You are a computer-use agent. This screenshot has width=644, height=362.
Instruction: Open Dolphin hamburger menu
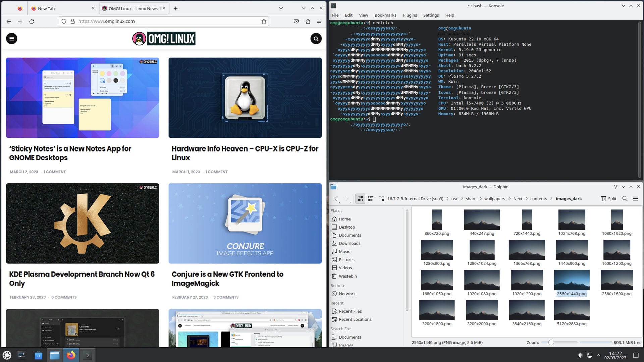tap(635, 199)
